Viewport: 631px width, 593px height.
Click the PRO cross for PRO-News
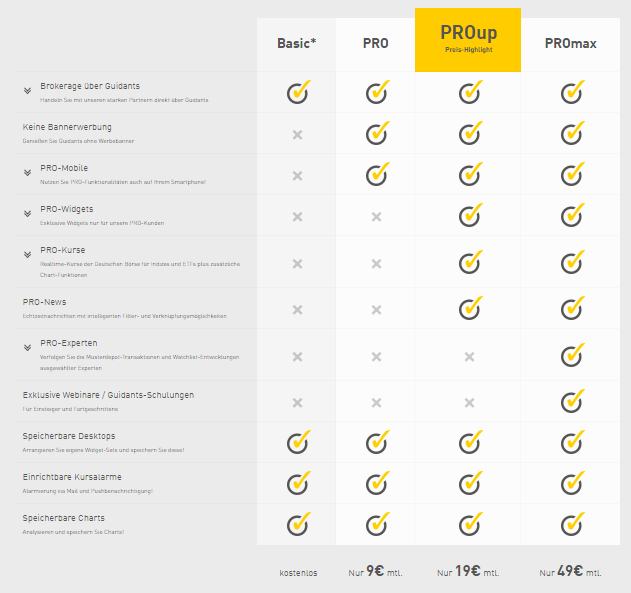pos(376,310)
